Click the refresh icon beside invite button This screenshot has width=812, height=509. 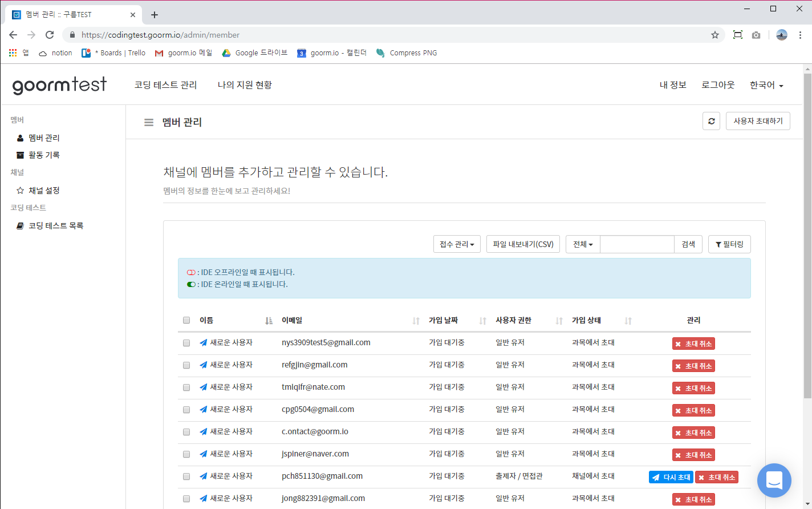coord(711,121)
